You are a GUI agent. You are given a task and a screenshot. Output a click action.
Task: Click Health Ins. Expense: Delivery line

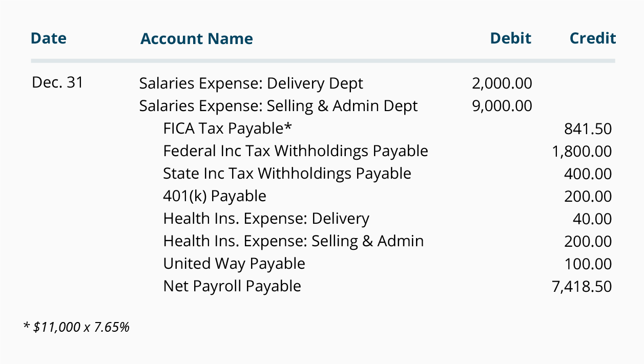coord(266,219)
